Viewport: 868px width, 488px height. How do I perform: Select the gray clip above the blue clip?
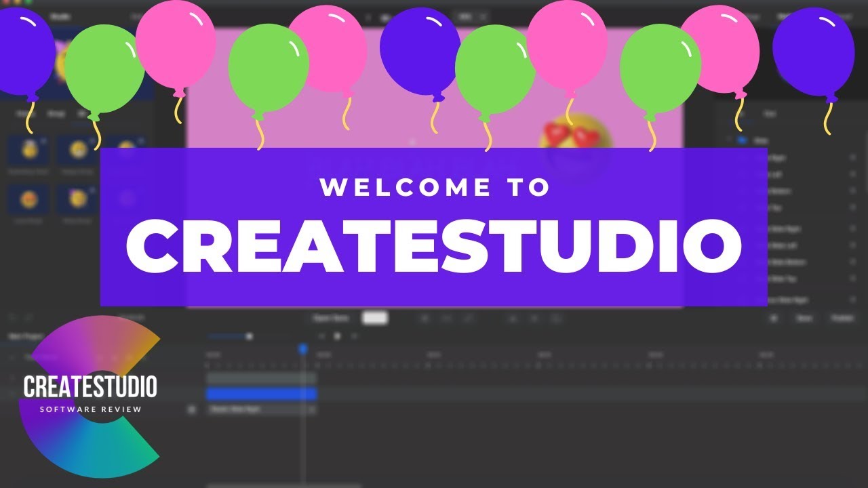(x=262, y=378)
